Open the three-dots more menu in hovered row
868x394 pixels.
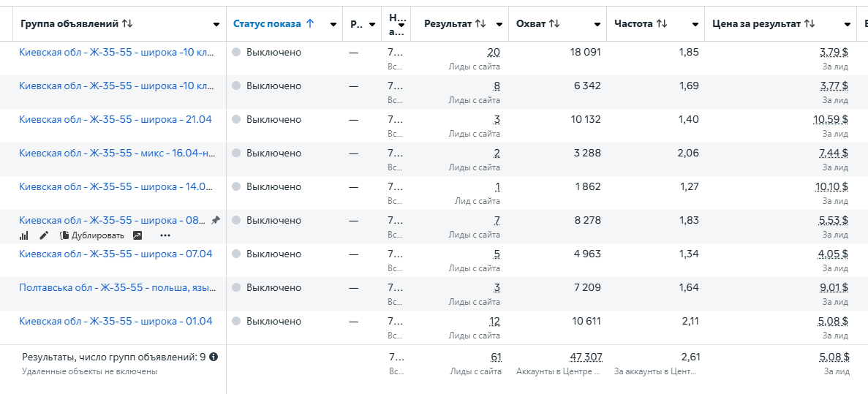tap(165, 235)
